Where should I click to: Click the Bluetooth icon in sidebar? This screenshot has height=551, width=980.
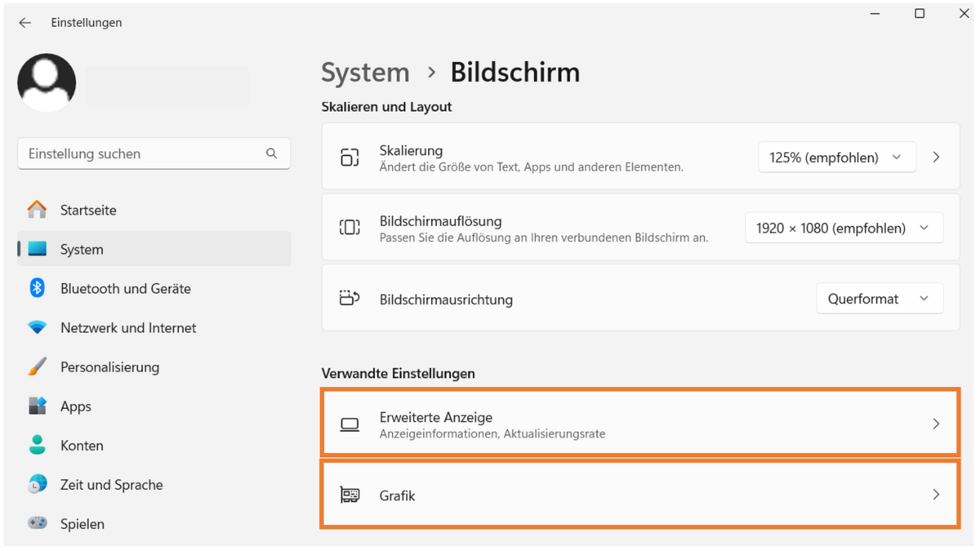point(37,288)
